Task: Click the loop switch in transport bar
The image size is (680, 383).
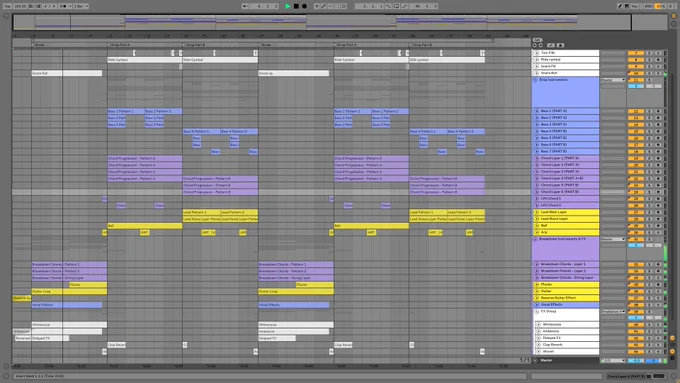Action: coord(396,6)
